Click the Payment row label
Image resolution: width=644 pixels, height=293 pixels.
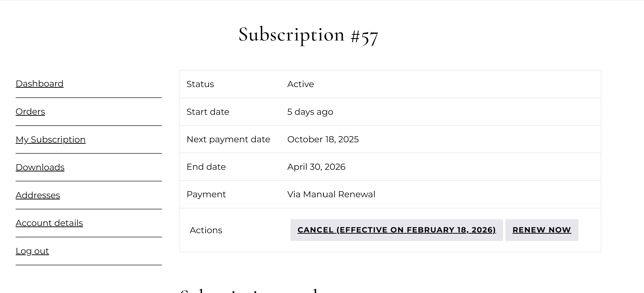pyautogui.click(x=206, y=194)
